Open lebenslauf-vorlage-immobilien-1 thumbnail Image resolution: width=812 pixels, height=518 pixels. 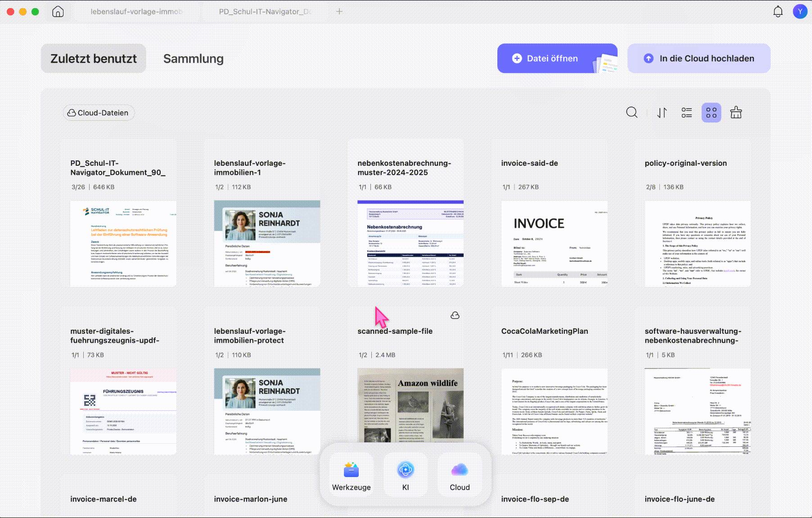pyautogui.click(x=267, y=243)
